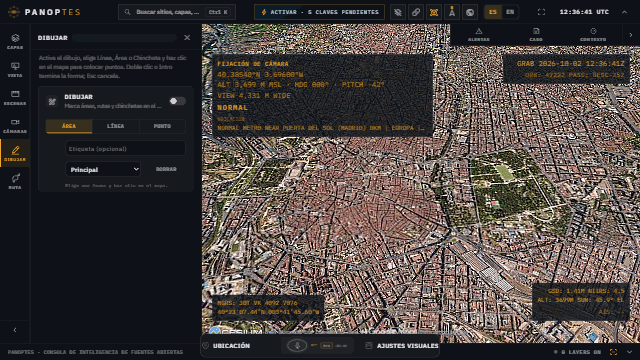Click the Etiqueta (opcional) input field
The image size is (640, 360).
point(125,149)
